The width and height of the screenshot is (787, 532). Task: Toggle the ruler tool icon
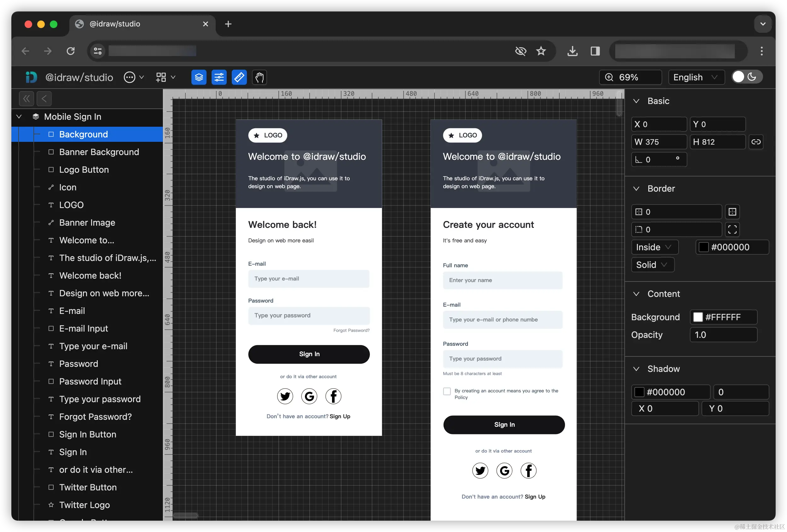click(239, 78)
